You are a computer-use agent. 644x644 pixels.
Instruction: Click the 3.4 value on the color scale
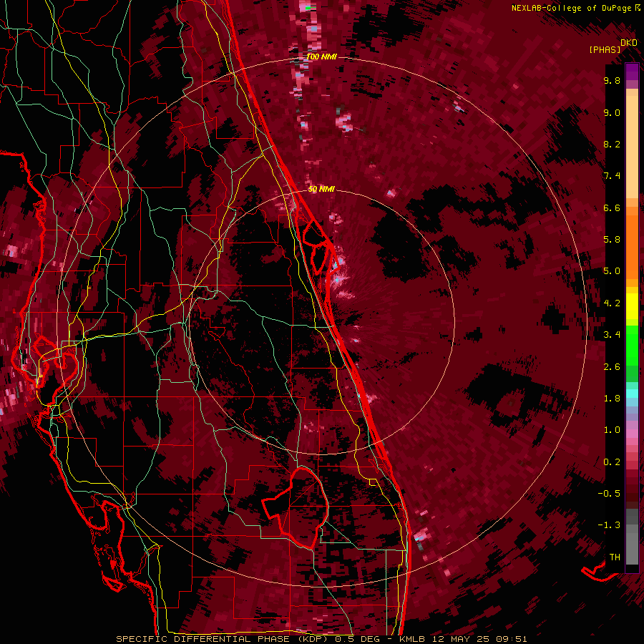[x=612, y=335]
